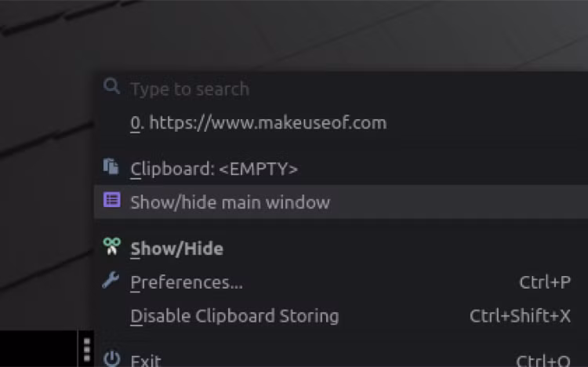Click the Ctrl+Shift+X shortcut label
The height and width of the screenshot is (367, 588).
tap(520, 316)
